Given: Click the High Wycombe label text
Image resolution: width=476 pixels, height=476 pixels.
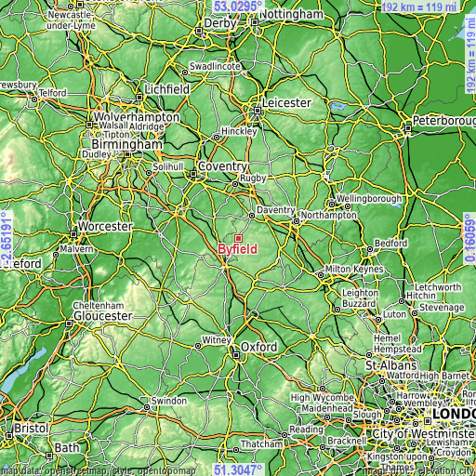Looking at the screenshot, I should (x=323, y=398).
